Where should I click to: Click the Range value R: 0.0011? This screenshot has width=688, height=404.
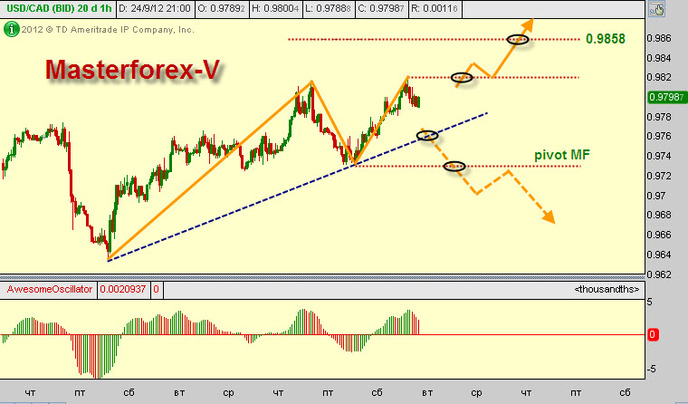(434, 9)
